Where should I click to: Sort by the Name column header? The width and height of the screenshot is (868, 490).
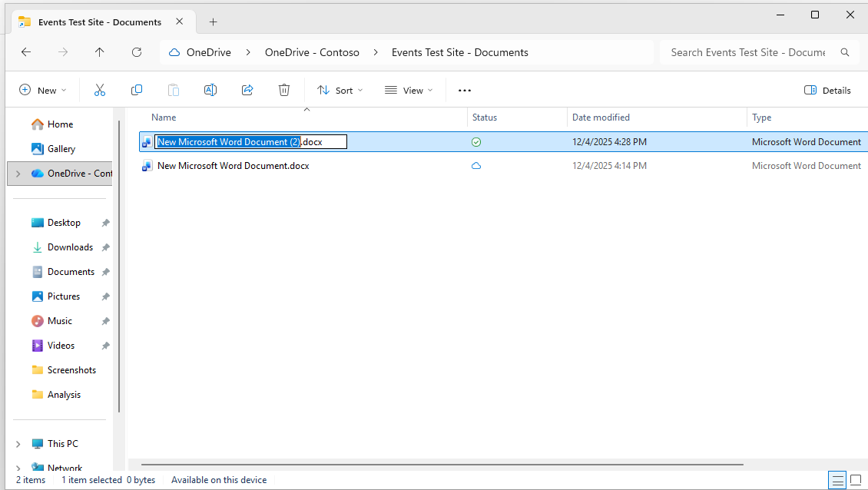pos(164,118)
